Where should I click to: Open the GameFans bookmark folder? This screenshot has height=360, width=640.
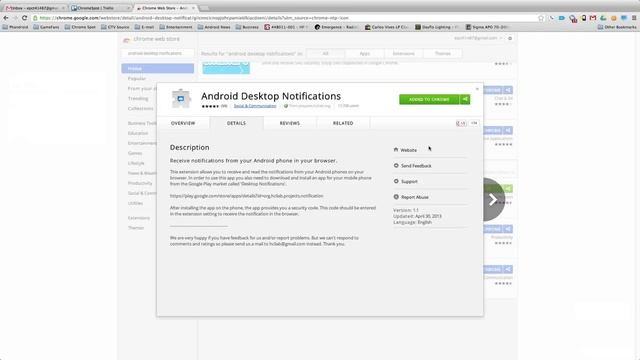tap(46, 27)
